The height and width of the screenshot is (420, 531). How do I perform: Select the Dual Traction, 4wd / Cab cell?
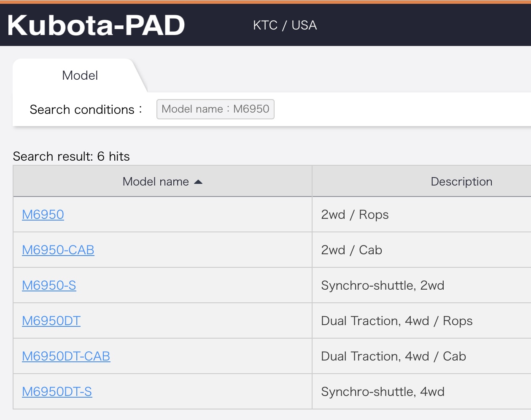tap(393, 356)
